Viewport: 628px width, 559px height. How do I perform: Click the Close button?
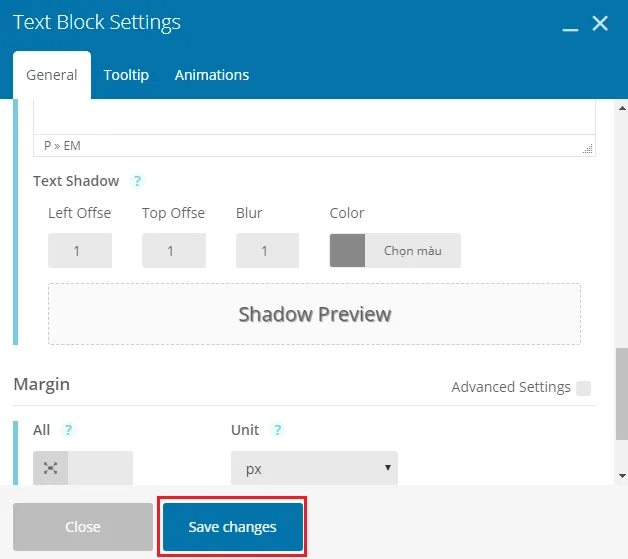pos(83,527)
